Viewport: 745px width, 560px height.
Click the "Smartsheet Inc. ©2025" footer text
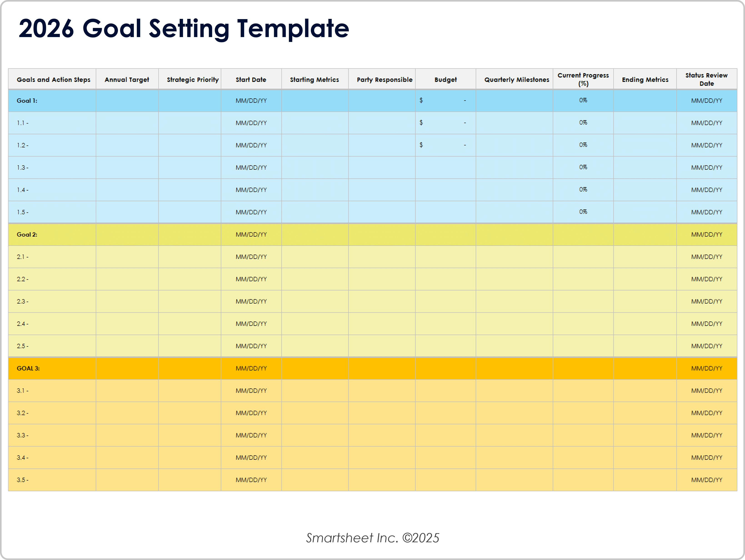click(x=372, y=538)
